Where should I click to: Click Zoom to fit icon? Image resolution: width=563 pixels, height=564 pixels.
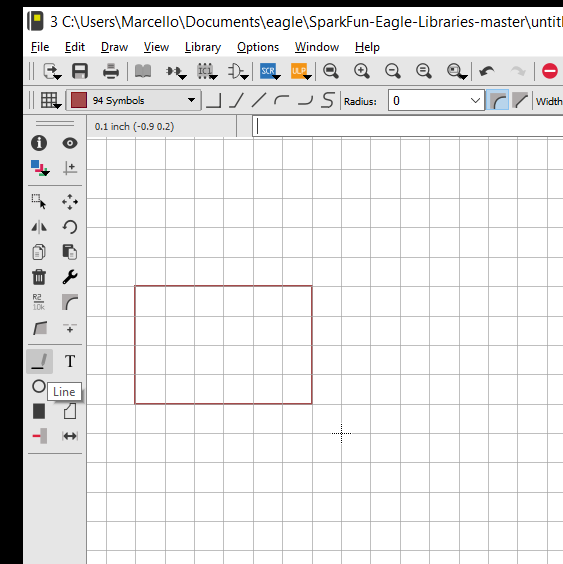331,71
